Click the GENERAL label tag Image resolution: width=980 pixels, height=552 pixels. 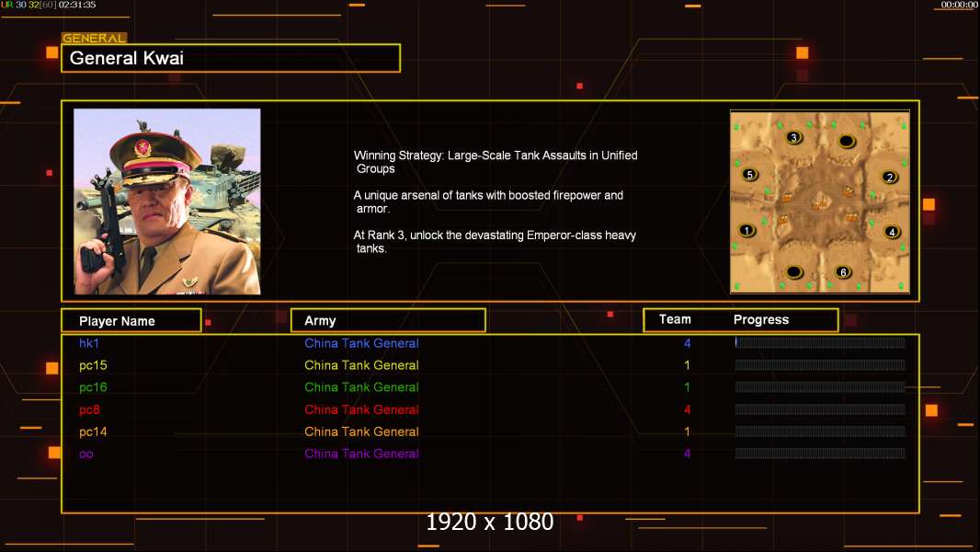pyautogui.click(x=94, y=38)
